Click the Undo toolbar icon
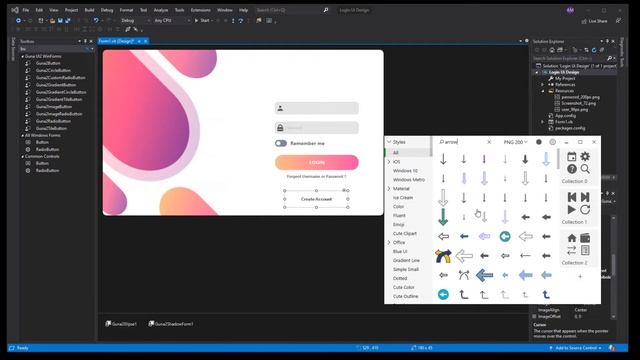This screenshot has height=360, width=640. [96, 20]
